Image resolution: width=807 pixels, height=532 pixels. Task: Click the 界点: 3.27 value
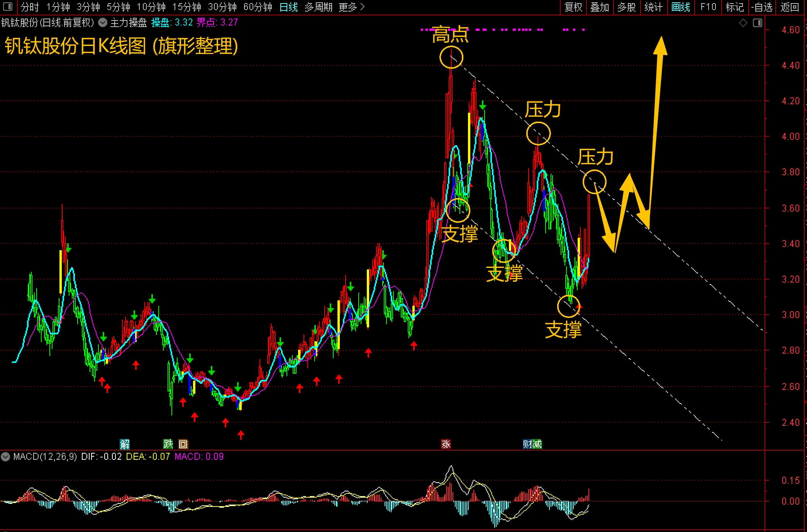[x=217, y=23]
